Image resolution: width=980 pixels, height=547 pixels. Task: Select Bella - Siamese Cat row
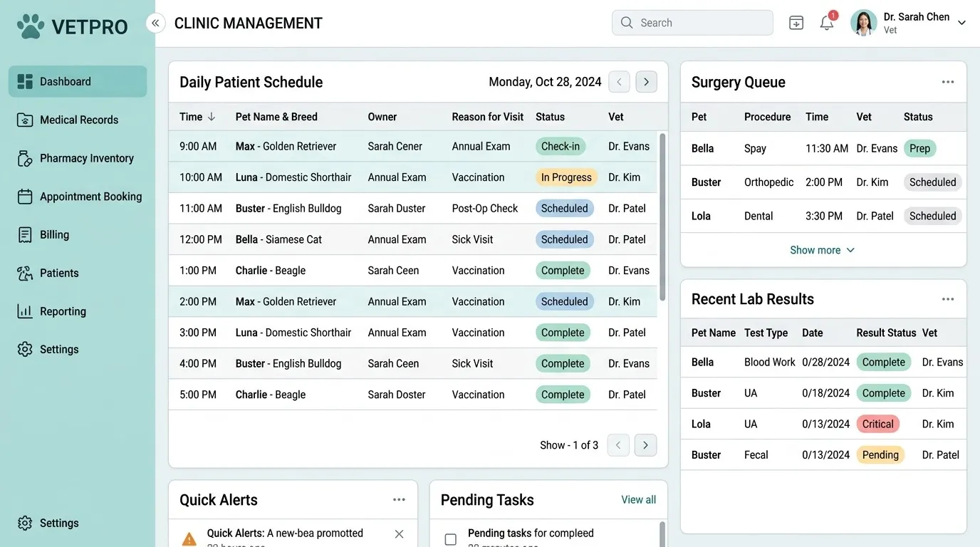pos(413,239)
